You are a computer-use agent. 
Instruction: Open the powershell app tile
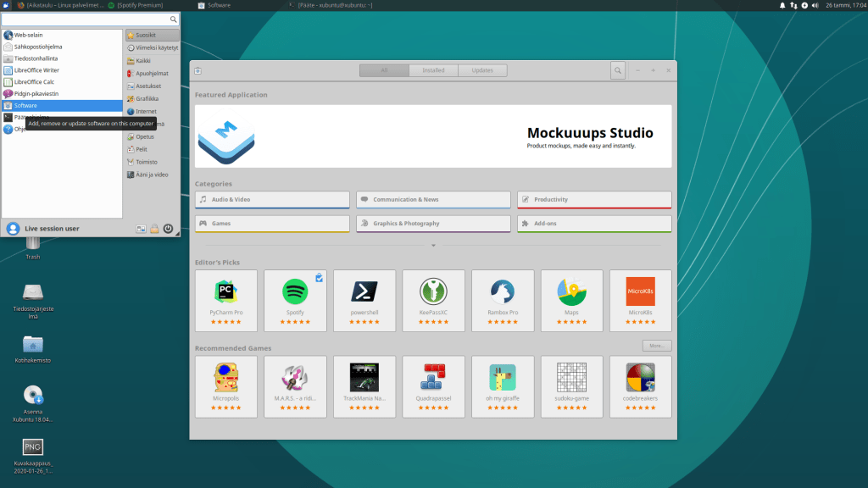pyautogui.click(x=364, y=299)
